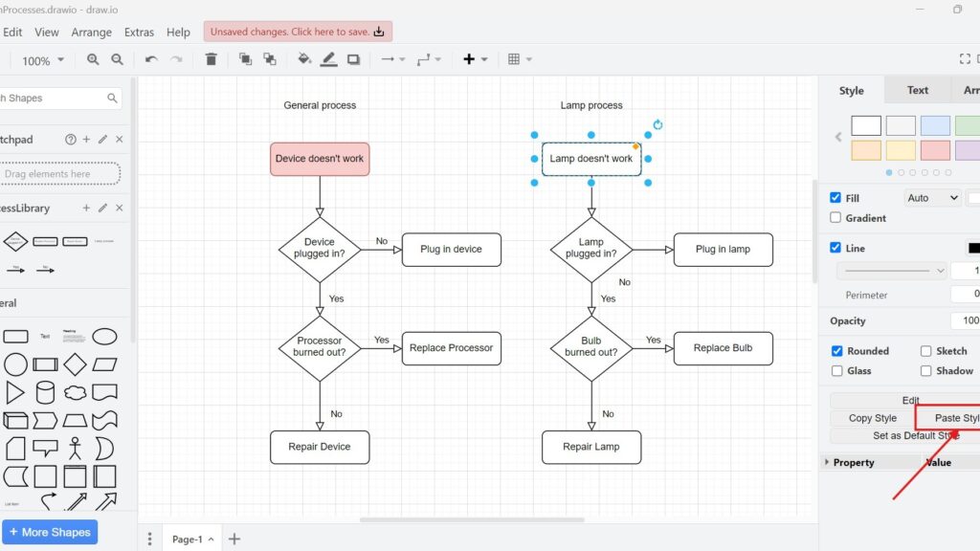Check the Sketch style checkbox

point(925,350)
